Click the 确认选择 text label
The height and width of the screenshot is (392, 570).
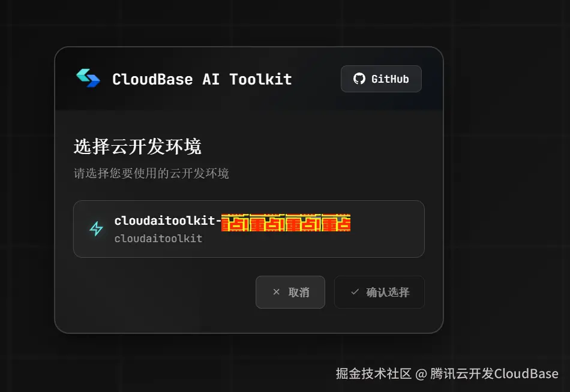coord(388,292)
